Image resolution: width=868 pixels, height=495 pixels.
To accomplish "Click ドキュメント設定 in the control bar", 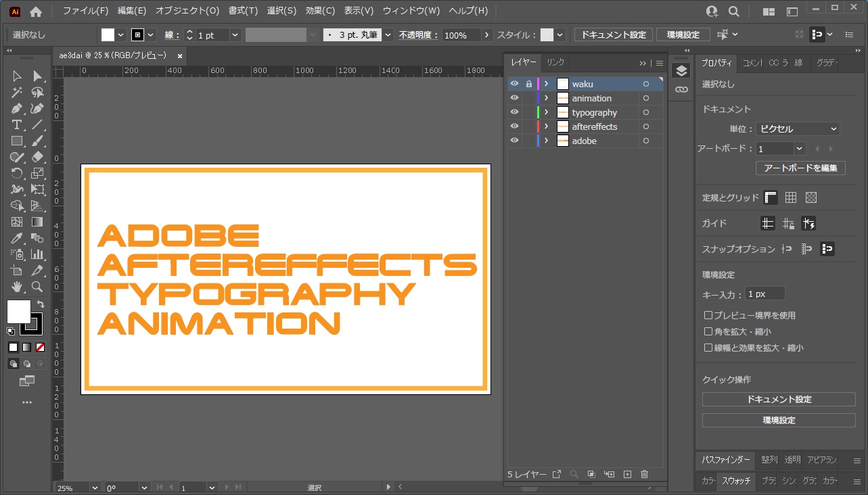I will (614, 34).
